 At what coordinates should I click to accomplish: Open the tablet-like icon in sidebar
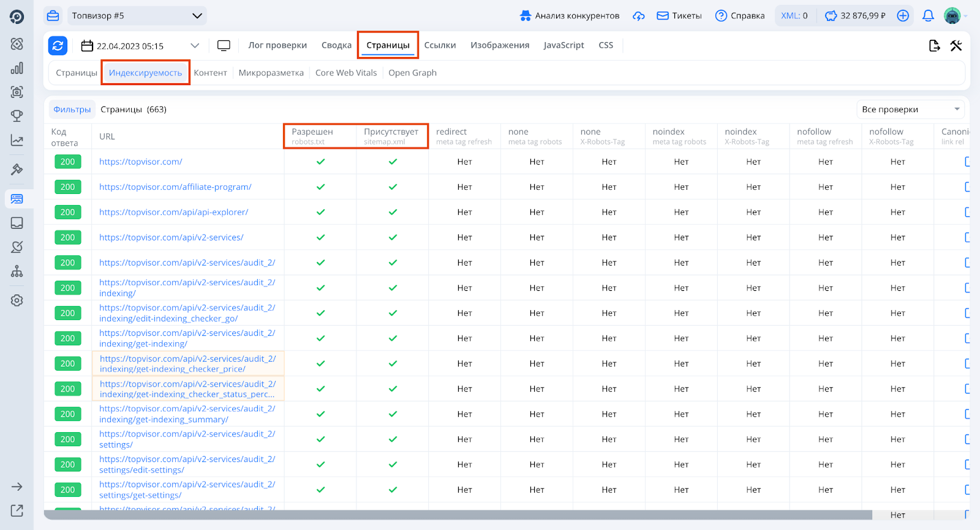coord(17,223)
